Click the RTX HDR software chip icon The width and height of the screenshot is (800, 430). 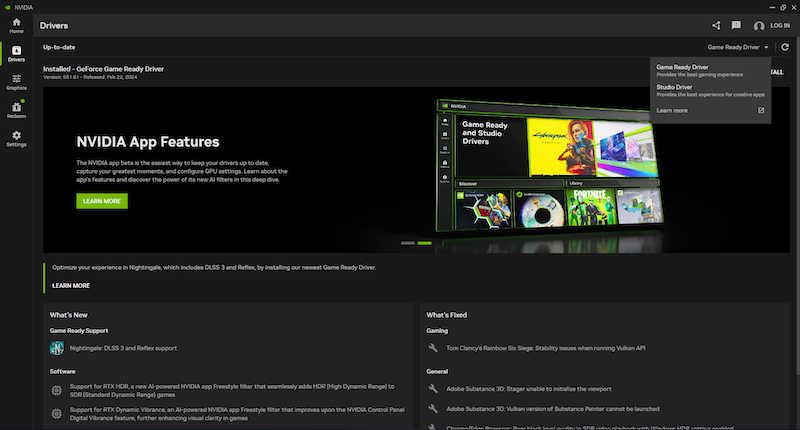(57, 390)
